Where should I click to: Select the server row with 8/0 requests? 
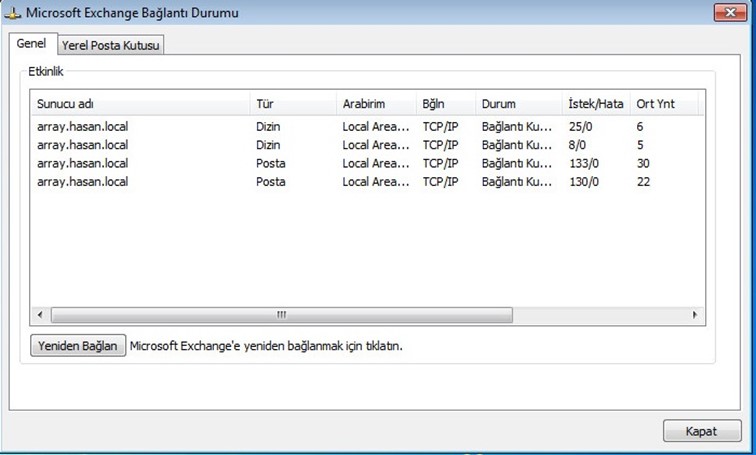(367, 145)
